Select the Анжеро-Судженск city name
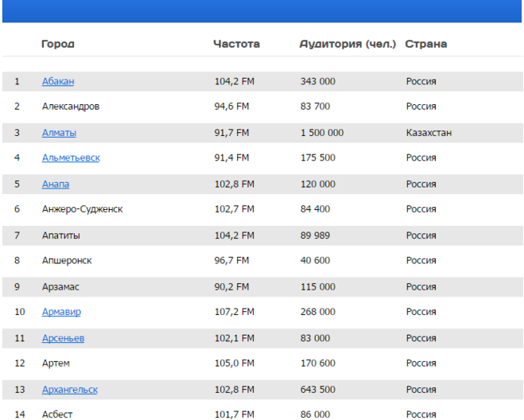 82,209
